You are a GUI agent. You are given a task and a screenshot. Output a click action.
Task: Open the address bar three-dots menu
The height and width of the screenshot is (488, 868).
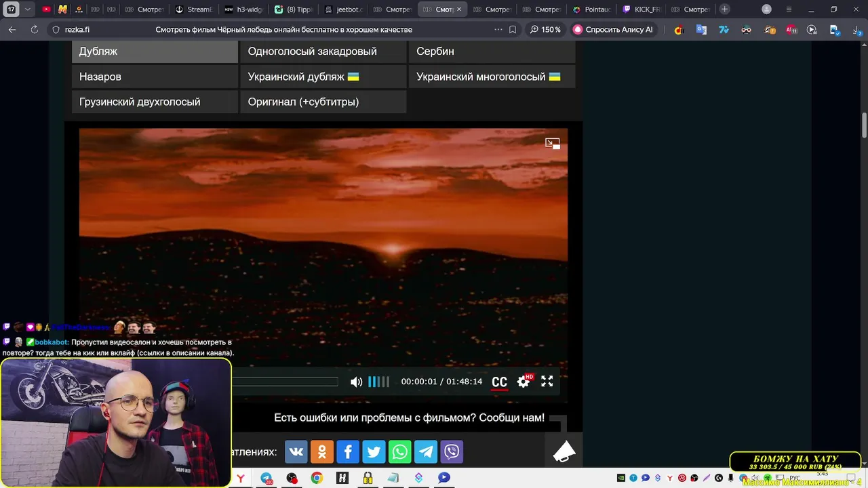(x=498, y=30)
